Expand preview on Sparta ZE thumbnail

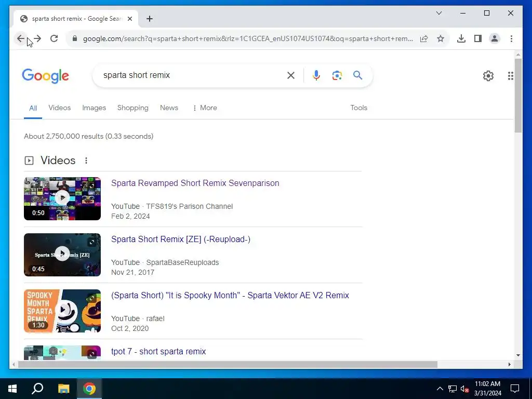[x=92, y=242]
